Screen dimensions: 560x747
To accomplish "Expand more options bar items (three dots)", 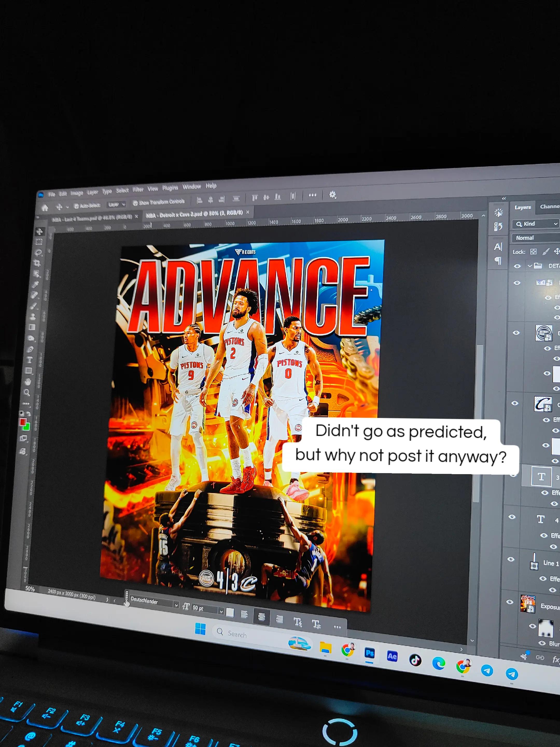I will click(x=313, y=195).
